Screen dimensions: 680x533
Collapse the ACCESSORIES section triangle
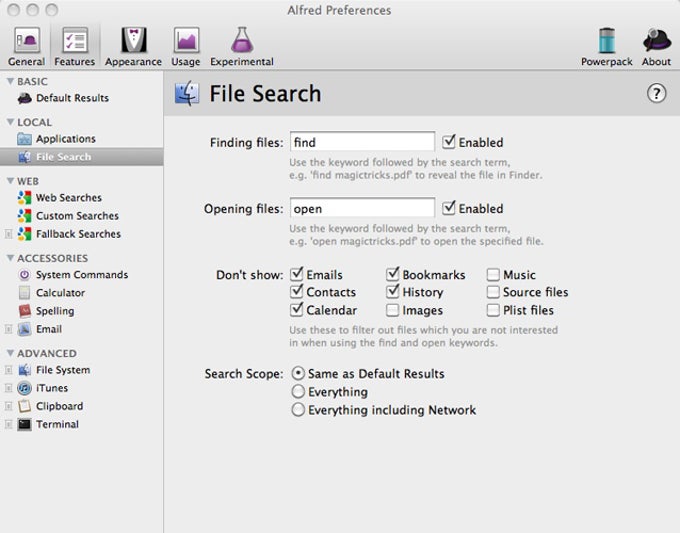10,258
